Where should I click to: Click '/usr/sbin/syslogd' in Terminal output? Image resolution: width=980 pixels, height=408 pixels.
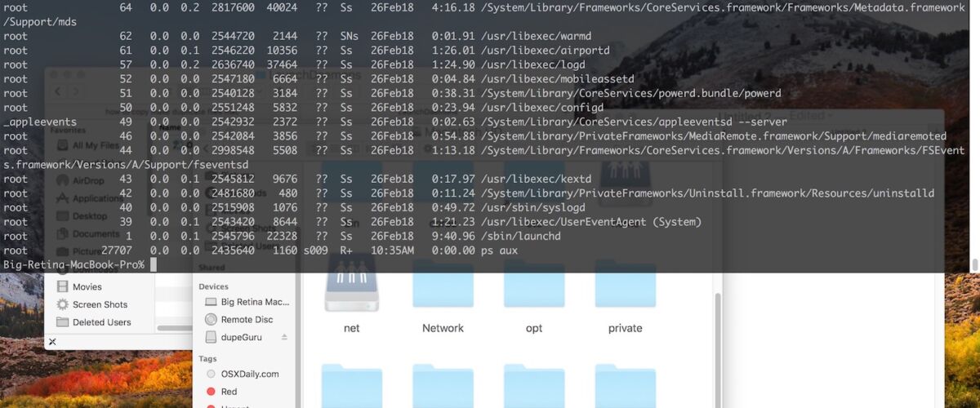[533, 207]
